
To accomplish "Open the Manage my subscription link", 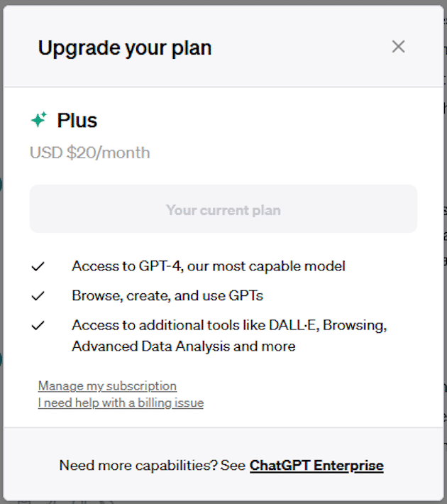I will click(x=107, y=386).
